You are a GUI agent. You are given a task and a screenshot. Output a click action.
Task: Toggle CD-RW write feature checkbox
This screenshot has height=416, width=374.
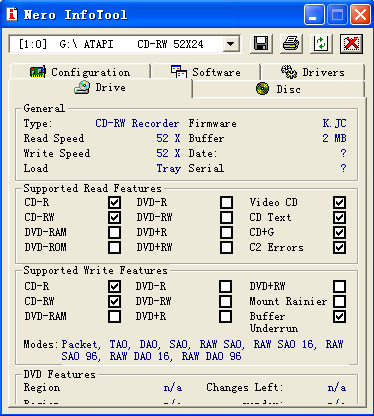click(x=114, y=301)
